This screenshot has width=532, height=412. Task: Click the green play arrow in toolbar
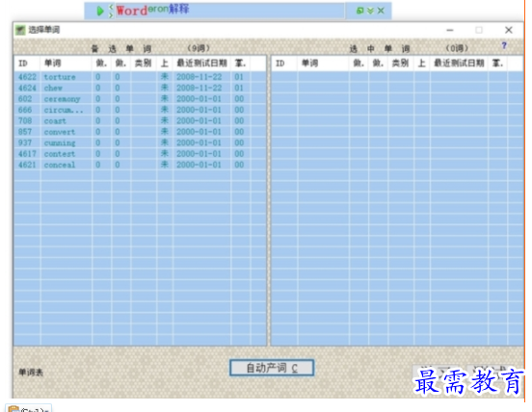point(100,11)
